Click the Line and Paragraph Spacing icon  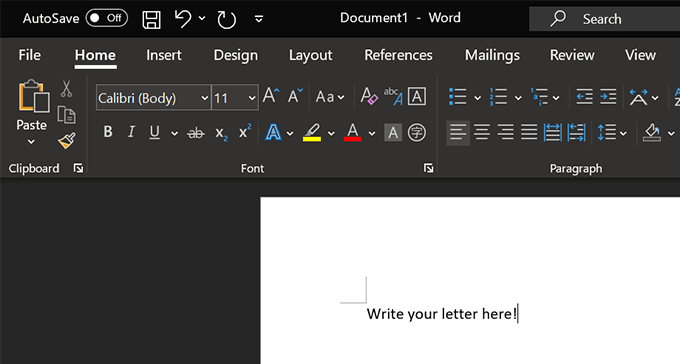tap(607, 132)
